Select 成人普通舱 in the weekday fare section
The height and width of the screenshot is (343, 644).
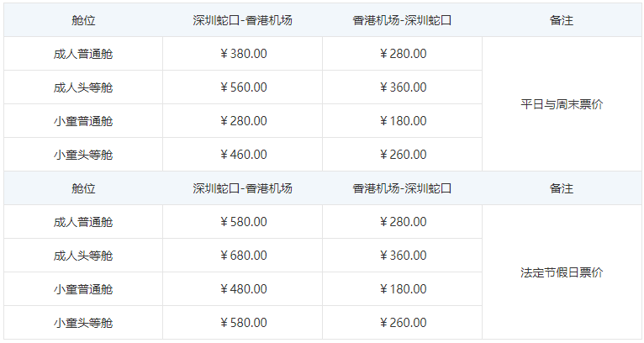click(x=83, y=54)
